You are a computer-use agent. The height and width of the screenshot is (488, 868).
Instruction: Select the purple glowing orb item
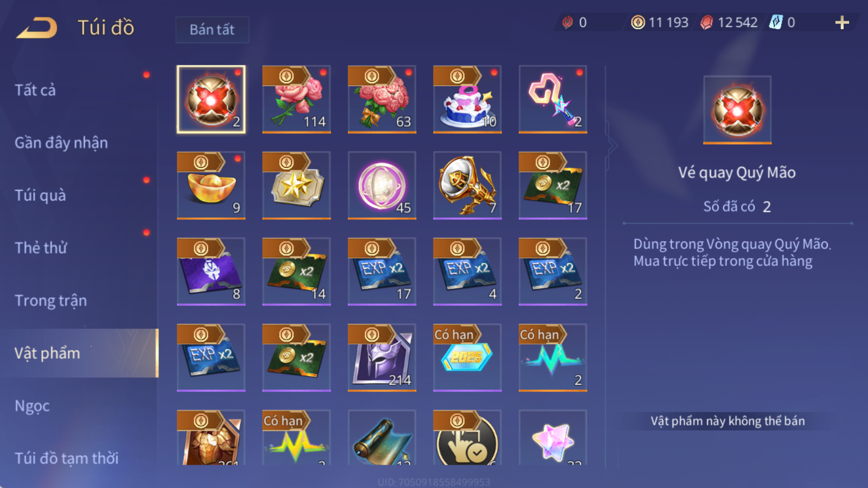pyautogui.click(x=382, y=185)
